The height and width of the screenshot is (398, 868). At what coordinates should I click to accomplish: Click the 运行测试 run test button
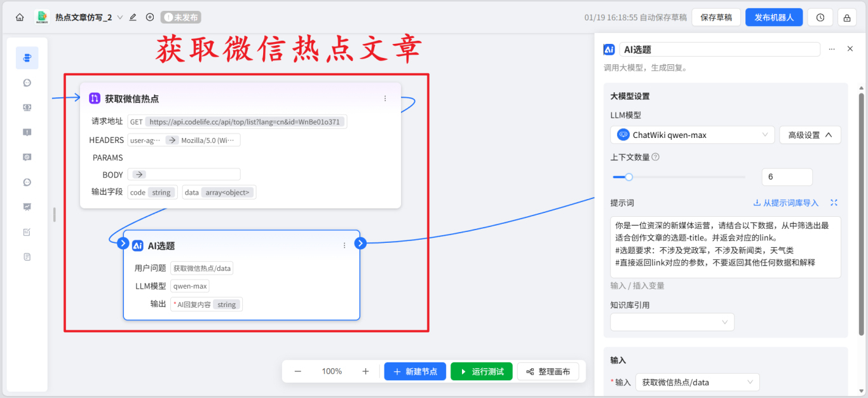click(x=481, y=371)
